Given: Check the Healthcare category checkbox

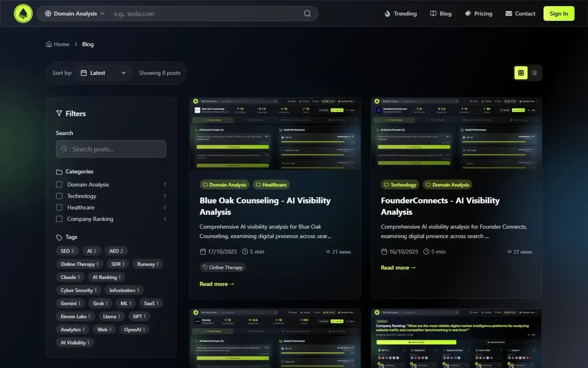Looking at the screenshot, I should (x=59, y=207).
